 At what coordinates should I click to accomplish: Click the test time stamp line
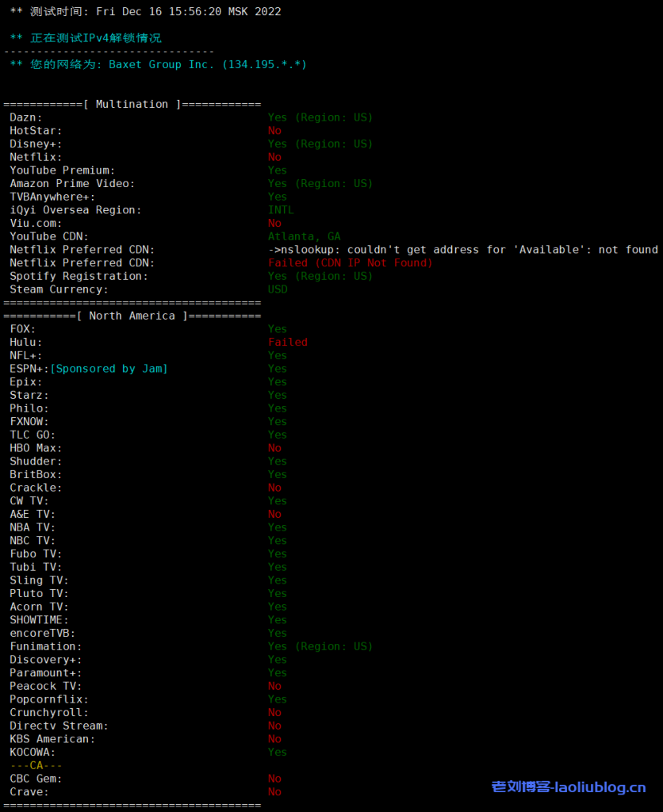(145, 12)
